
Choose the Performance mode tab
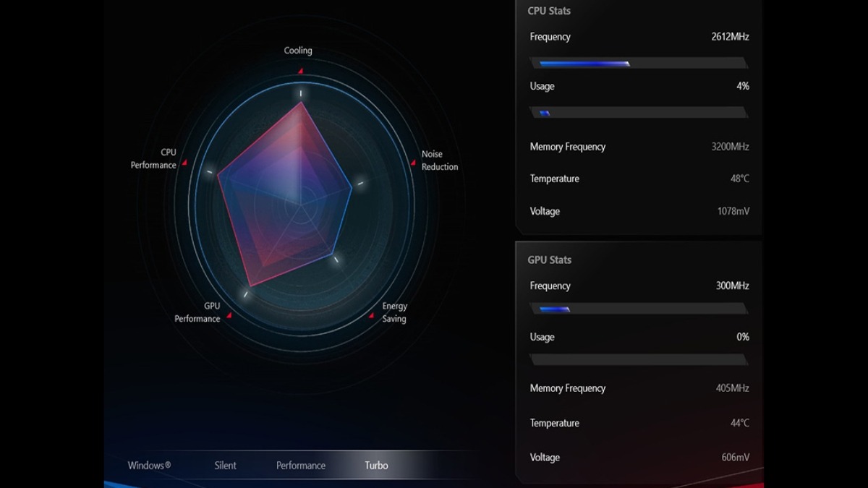(x=301, y=466)
